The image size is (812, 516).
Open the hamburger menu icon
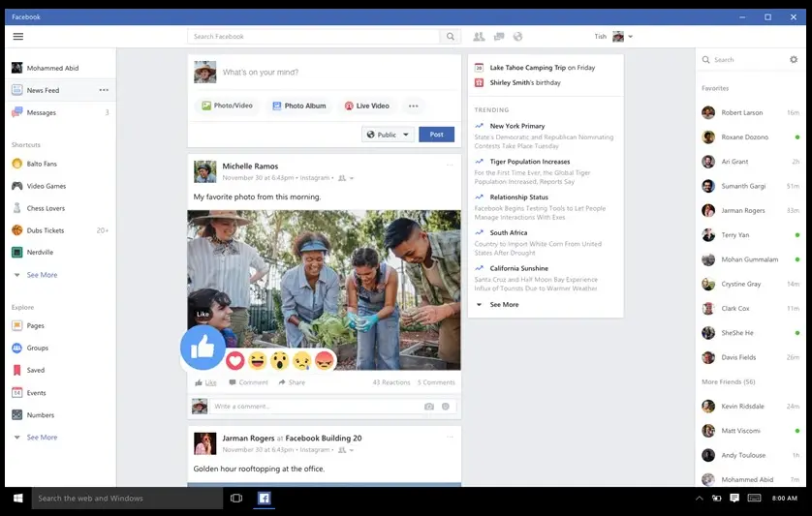coord(17,37)
